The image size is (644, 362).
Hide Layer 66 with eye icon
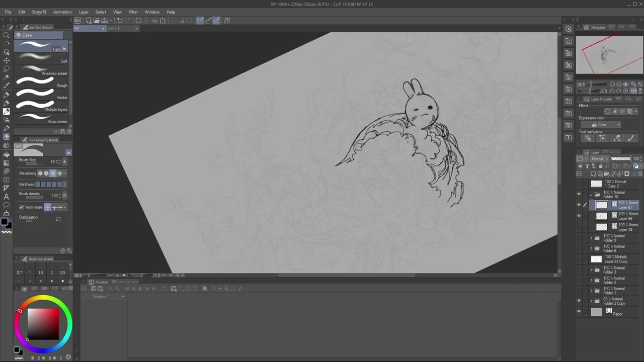[579, 216]
